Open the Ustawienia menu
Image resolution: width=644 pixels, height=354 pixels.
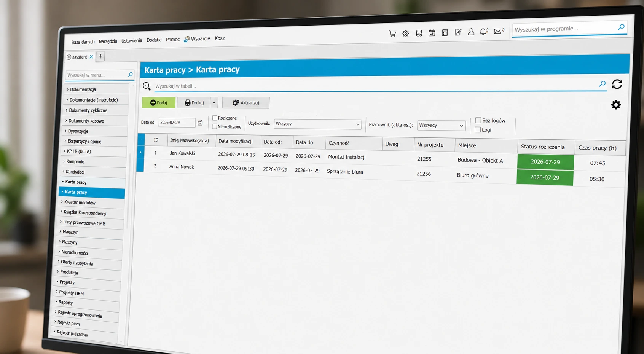pos(132,41)
